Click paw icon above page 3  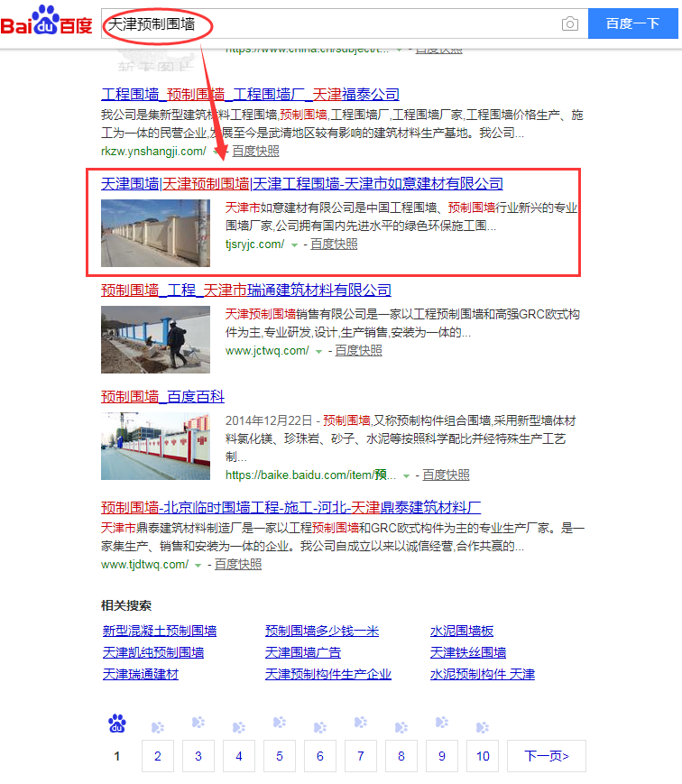click(x=198, y=722)
